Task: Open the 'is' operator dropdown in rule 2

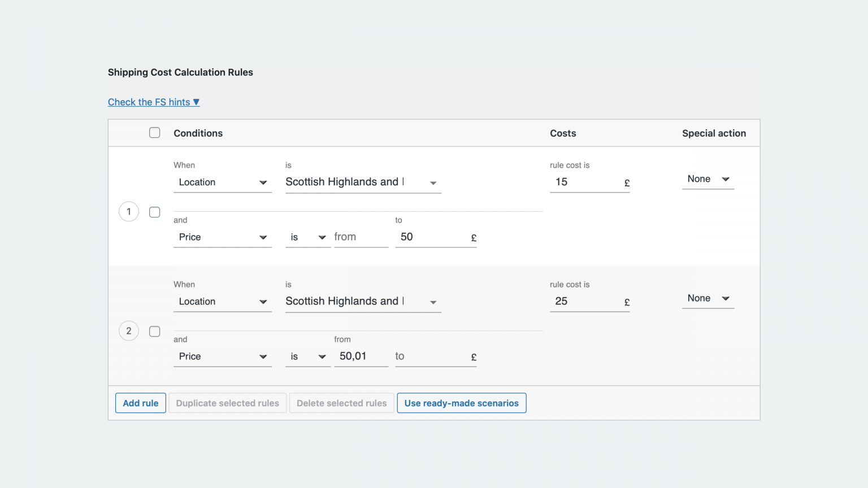Action: [307, 356]
